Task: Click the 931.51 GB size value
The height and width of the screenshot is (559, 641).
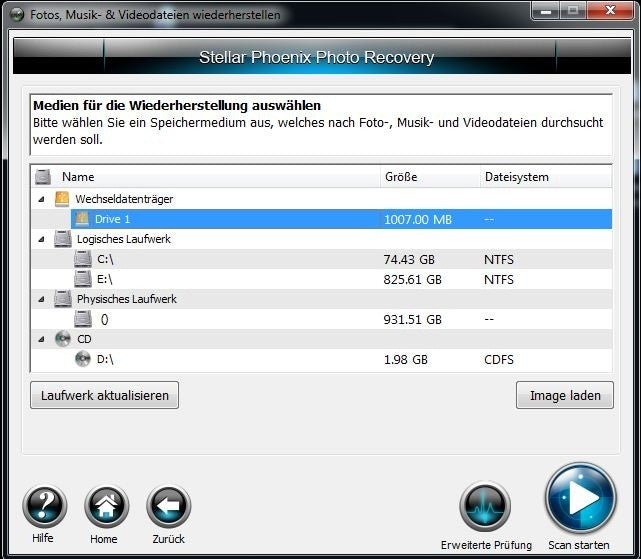Action: pos(412,320)
